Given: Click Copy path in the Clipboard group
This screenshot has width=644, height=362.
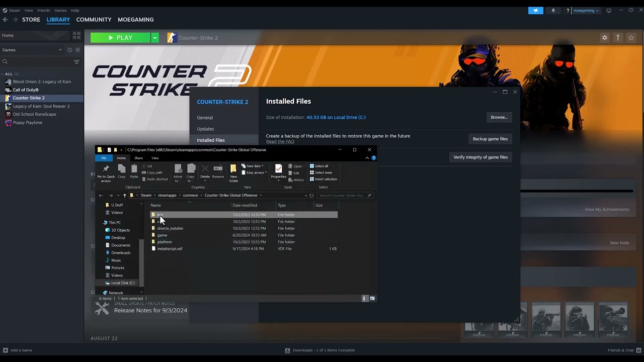Looking at the screenshot, I should pos(152,172).
